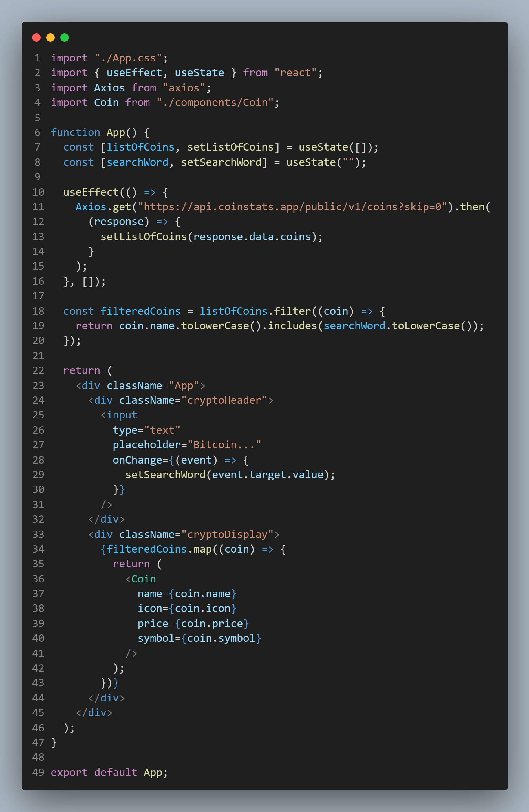Click the setSearchWord call on line 29

[167, 474]
